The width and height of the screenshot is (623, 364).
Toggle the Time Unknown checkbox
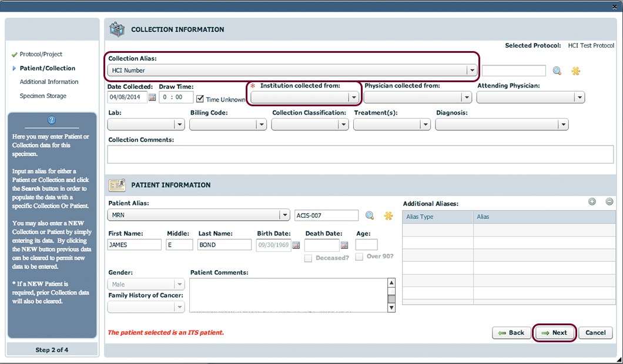200,99
